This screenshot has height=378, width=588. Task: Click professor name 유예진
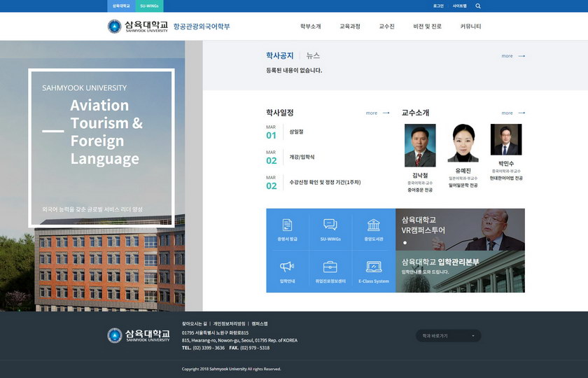(463, 171)
